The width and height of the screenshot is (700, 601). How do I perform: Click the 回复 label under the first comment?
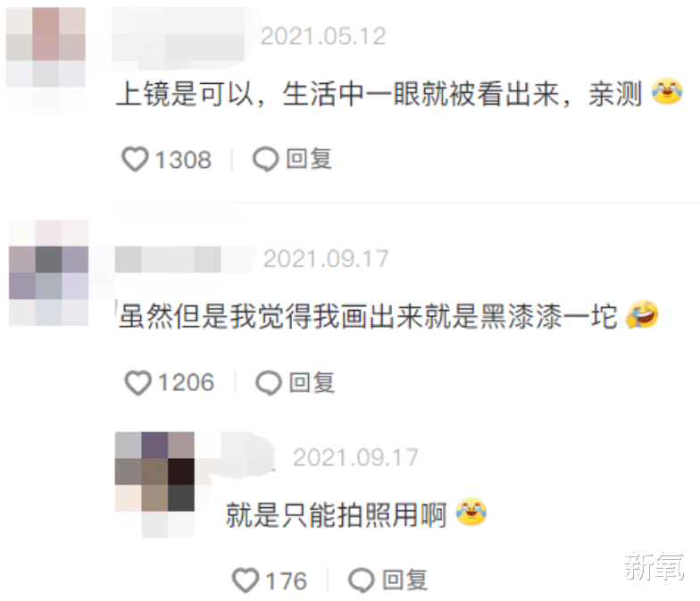309,159
